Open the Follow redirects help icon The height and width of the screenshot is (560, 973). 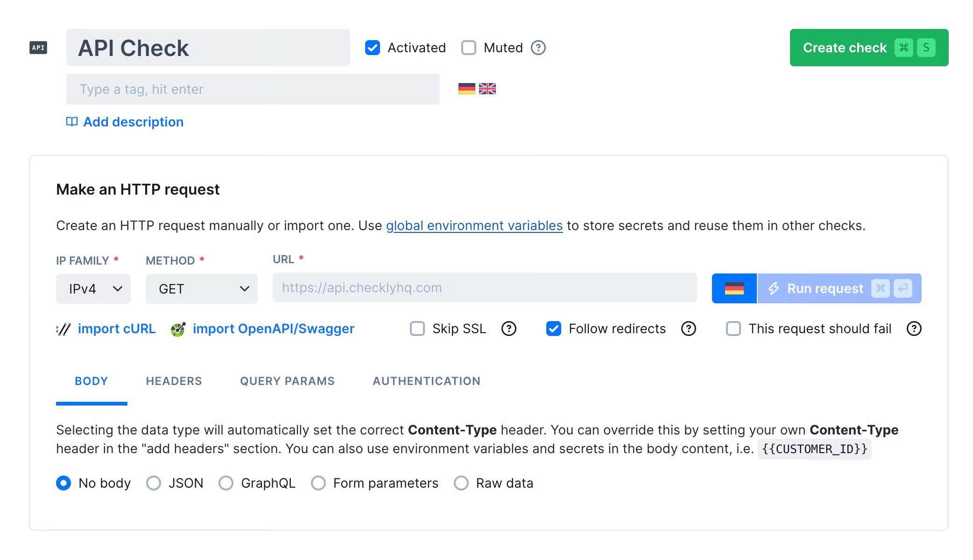pos(689,329)
